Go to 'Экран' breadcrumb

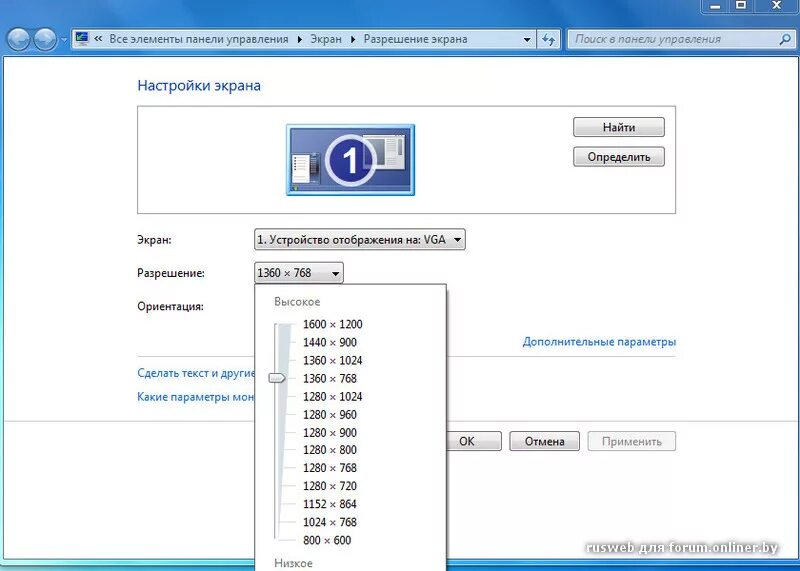[326, 39]
